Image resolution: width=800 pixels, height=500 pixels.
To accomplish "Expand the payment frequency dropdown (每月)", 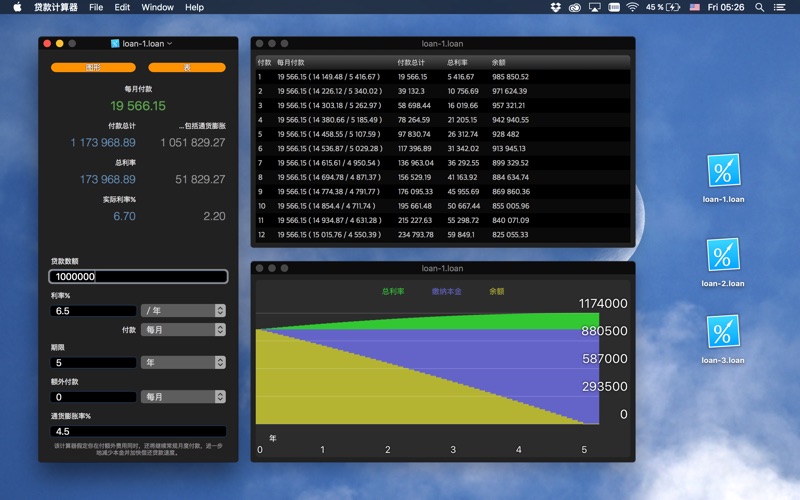I will (x=183, y=329).
